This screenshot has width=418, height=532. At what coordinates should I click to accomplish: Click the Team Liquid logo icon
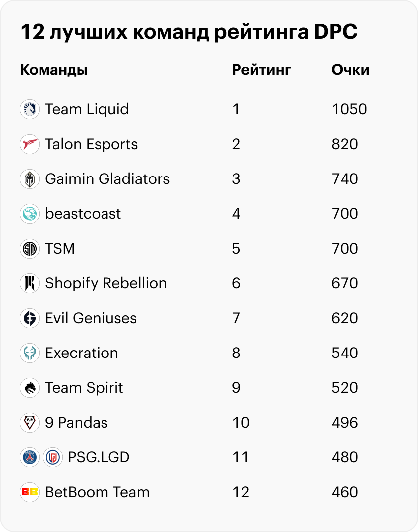coord(30,109)
